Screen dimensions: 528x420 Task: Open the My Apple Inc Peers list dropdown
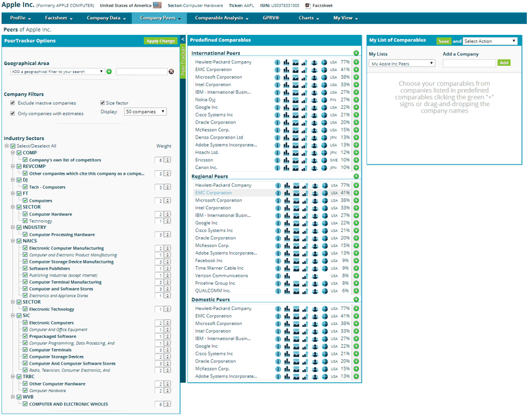coord(402,63)
